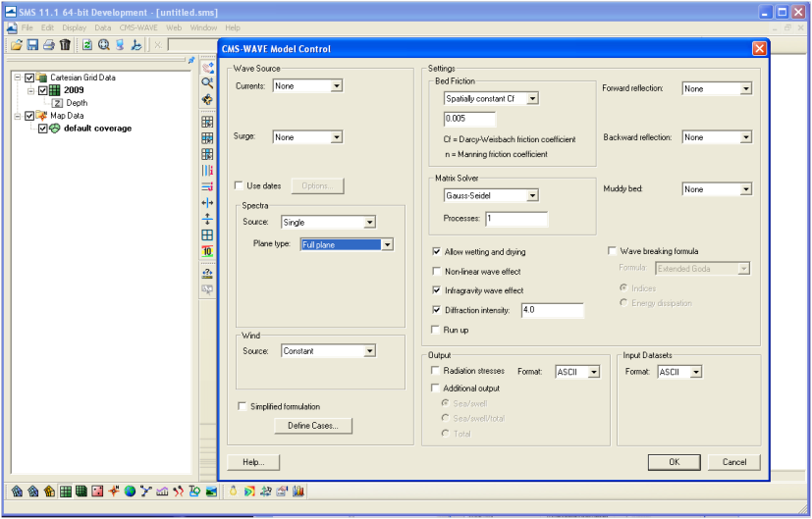812x519 pixels.
Task: Open the Wind Source dropdown
Action: click(x=328, y=351)
